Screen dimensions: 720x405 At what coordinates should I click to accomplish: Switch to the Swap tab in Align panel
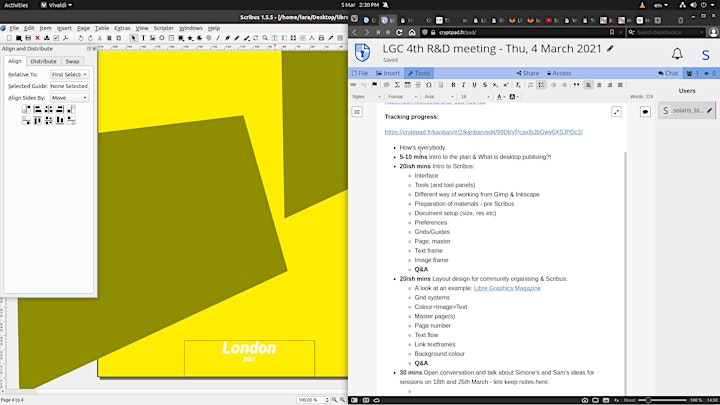72,61
